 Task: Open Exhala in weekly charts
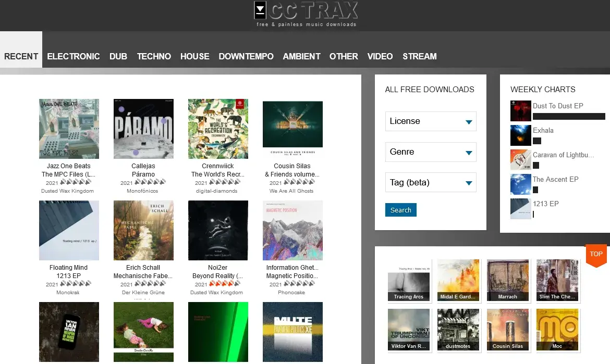tap(543, 130)
